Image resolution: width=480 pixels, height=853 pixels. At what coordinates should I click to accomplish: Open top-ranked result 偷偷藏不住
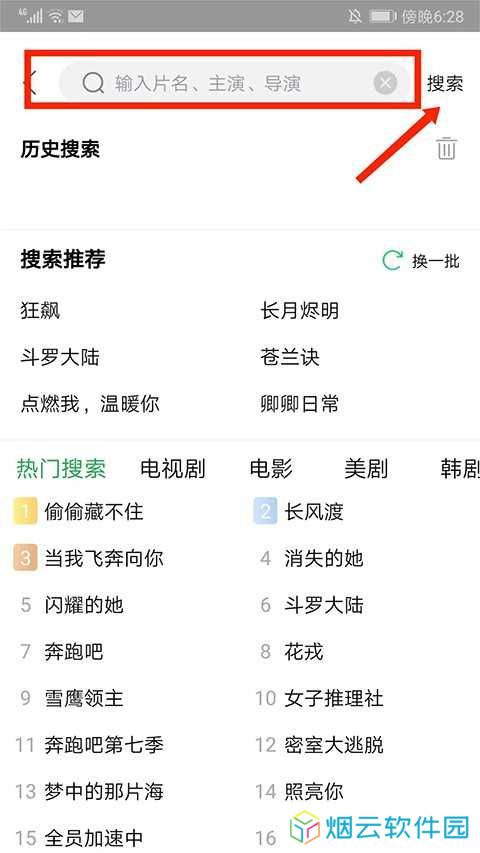94,512
